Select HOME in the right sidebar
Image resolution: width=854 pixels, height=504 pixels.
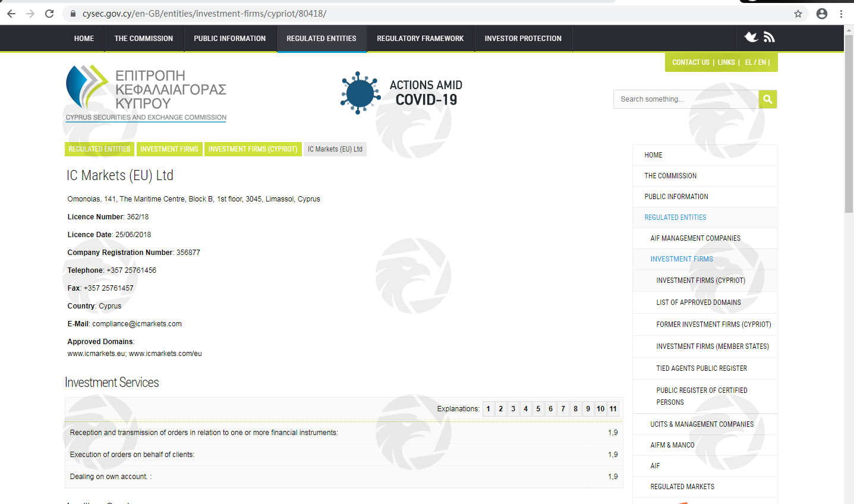click(x=705, y=155)
